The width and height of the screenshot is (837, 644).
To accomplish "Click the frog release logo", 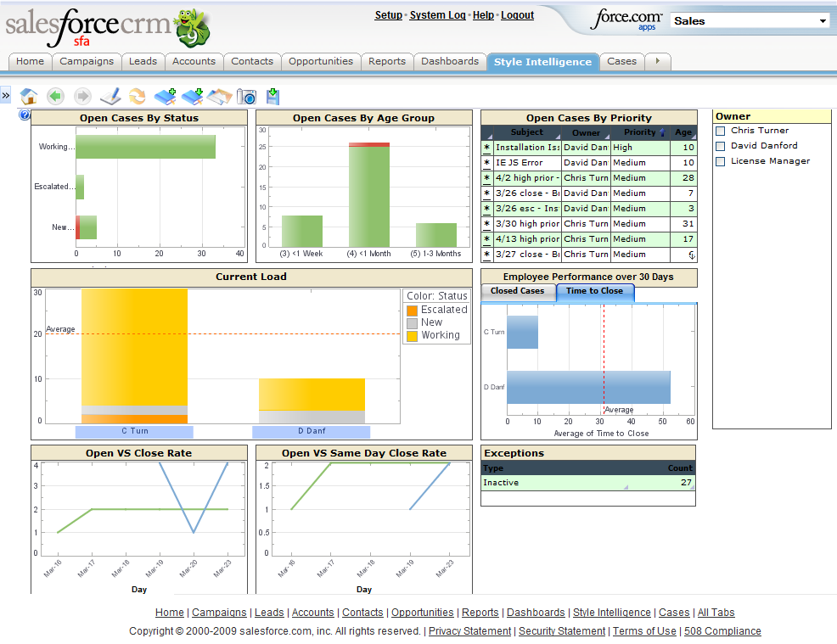I will (192, 28).
